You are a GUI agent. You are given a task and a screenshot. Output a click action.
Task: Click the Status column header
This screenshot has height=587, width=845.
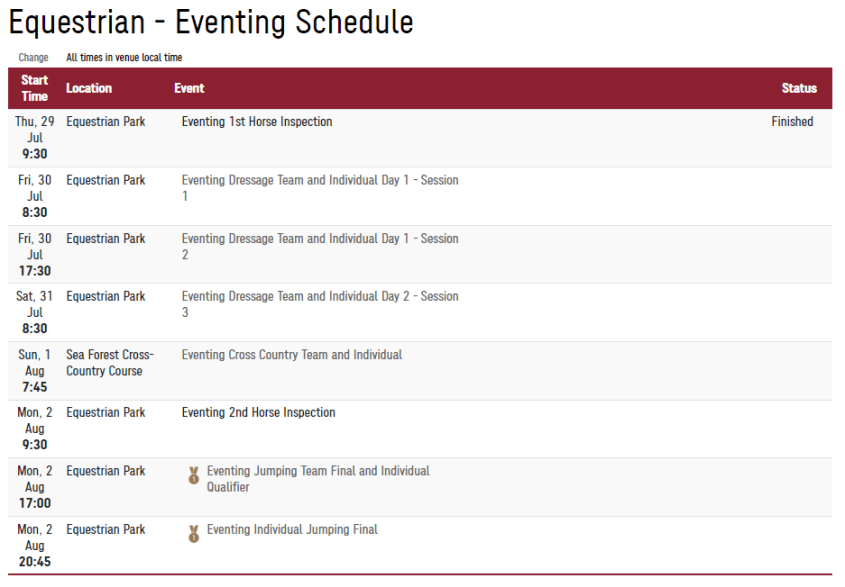point(799,88)
